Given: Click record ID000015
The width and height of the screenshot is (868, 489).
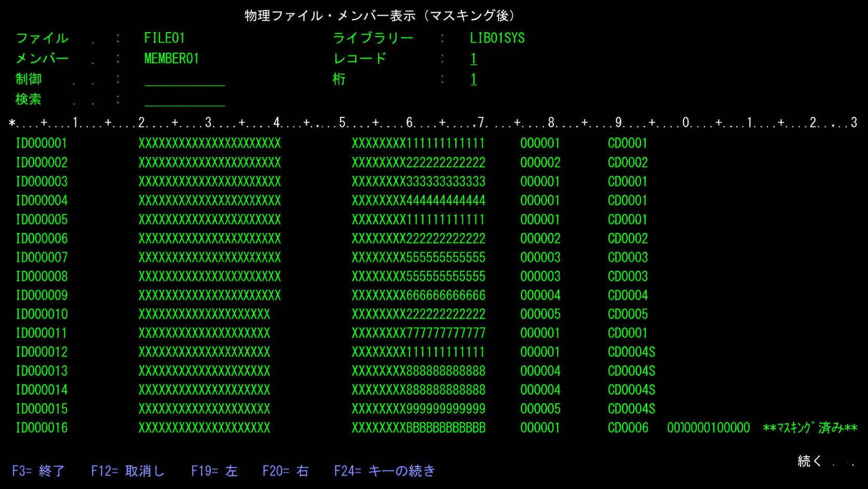Looking at the screenshot, I should coord(42,409).
